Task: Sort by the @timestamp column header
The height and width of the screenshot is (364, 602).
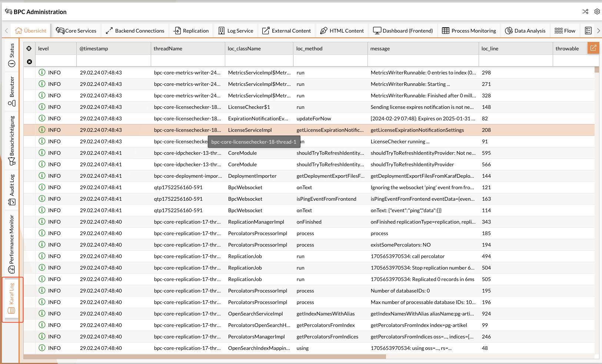Action: [x=113, y=49]
